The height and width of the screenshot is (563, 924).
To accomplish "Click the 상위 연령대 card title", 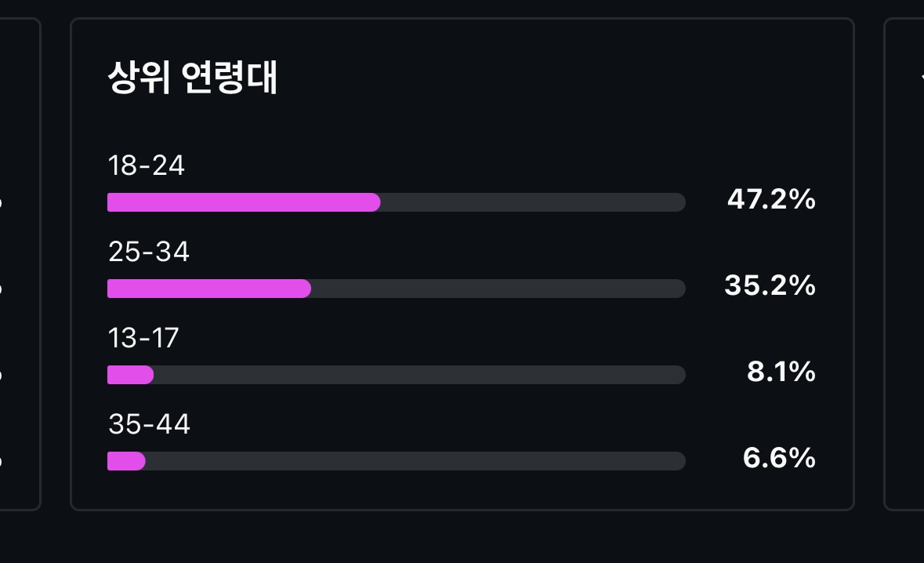I will pos(193,78).
